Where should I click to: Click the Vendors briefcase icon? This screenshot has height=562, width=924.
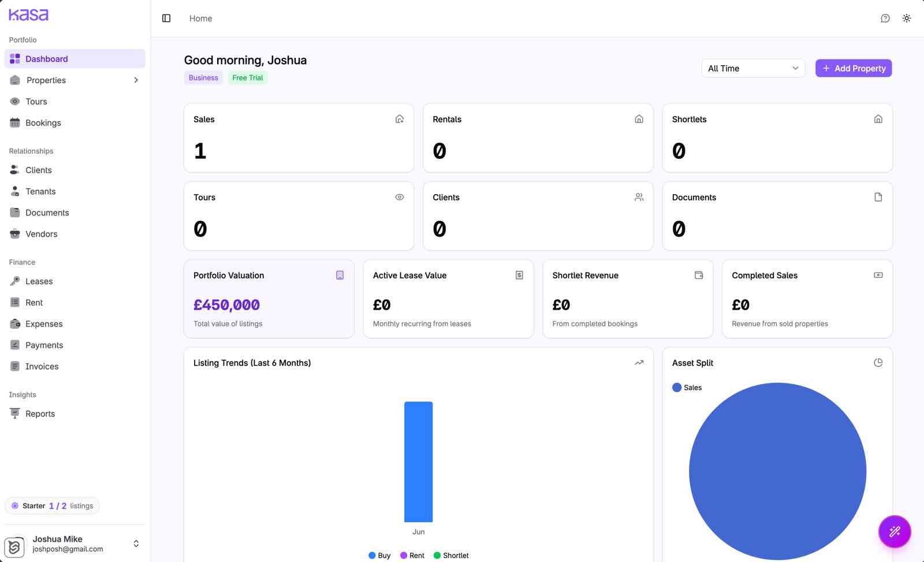(15, 234)
